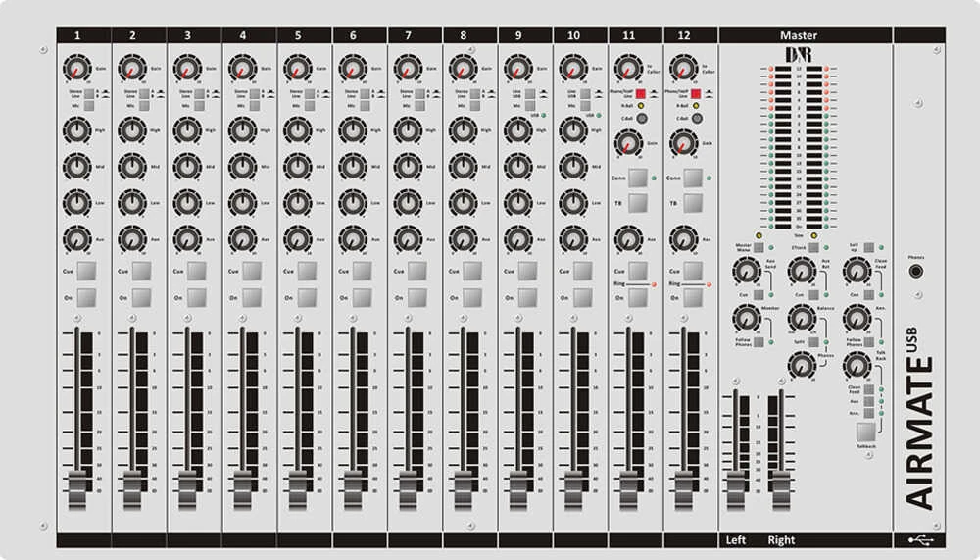Click the 'to Caller' knob on channel 12
980x560 pixels.
click(x=682, y=69)
